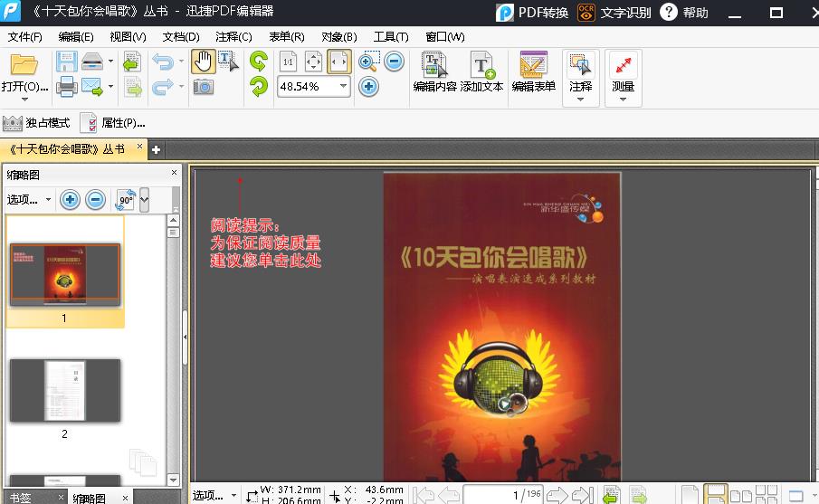Go to next page arrow
This screenshot has width=819, height=504.
557,495
